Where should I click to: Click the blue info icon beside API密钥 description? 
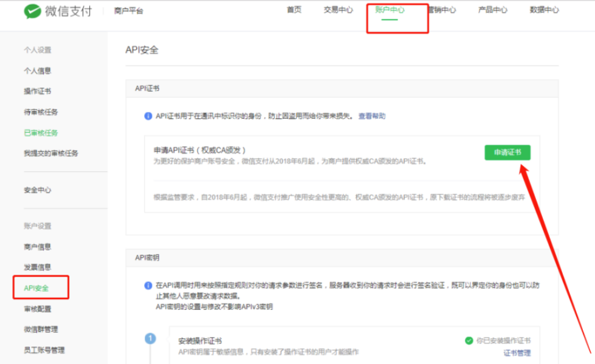click(148, 286)
